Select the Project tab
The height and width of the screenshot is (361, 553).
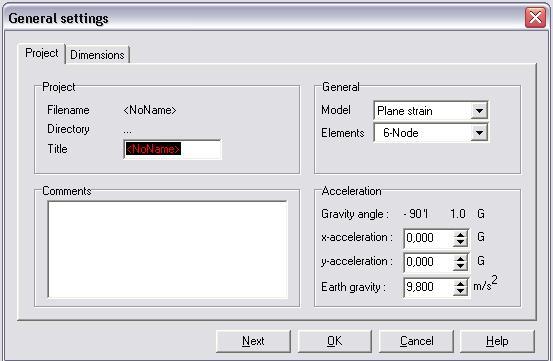pos(42,53)
